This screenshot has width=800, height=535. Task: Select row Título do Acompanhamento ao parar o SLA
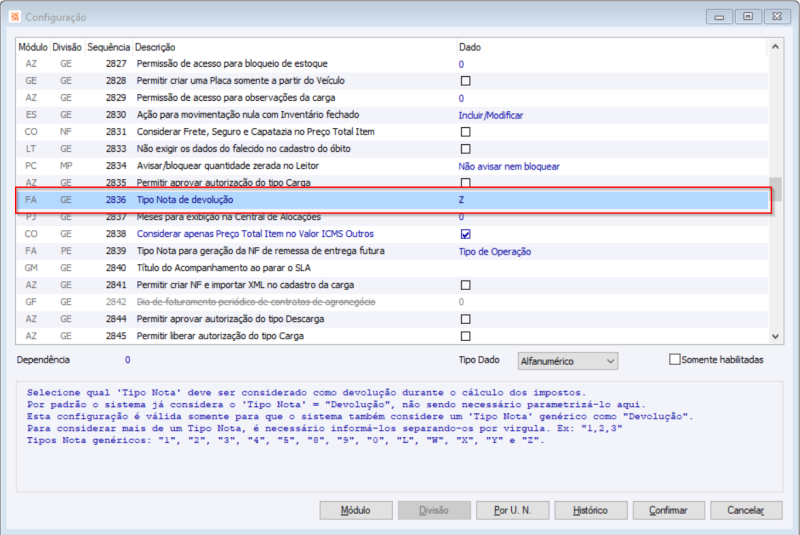[392, 268]
